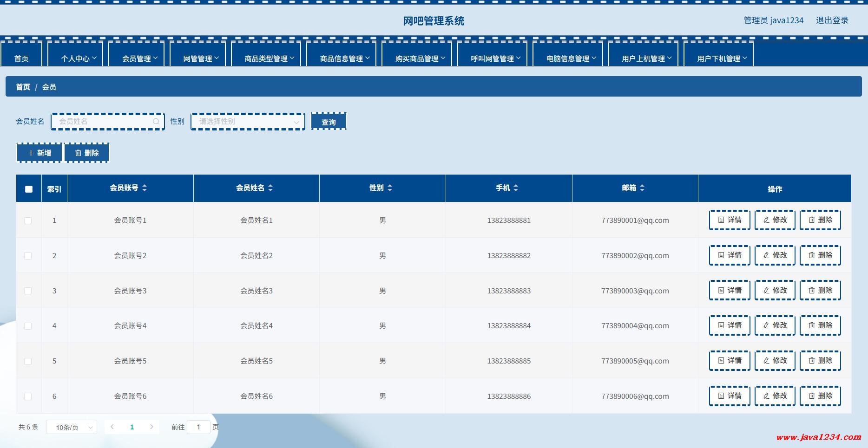The height and width of the screenshot is (448, 868).
Task: Sort by 手机 column arrows
Action: pos(516,188)
